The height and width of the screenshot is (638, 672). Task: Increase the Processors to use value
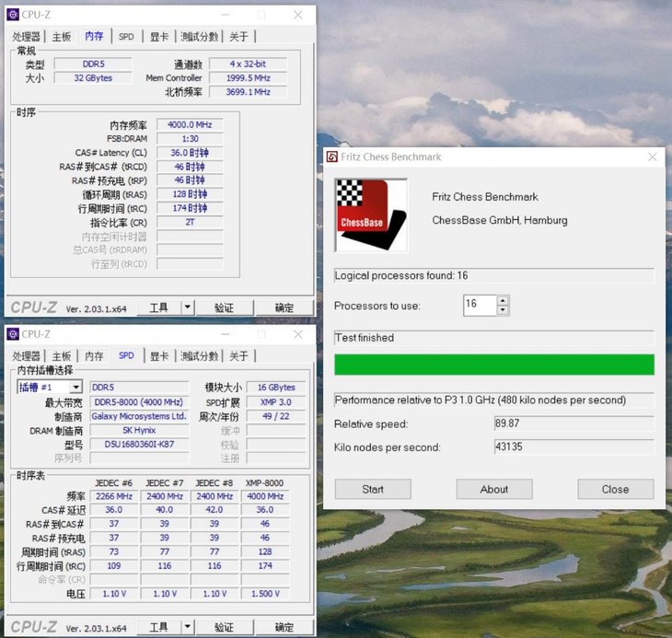[x=504, y=300]
